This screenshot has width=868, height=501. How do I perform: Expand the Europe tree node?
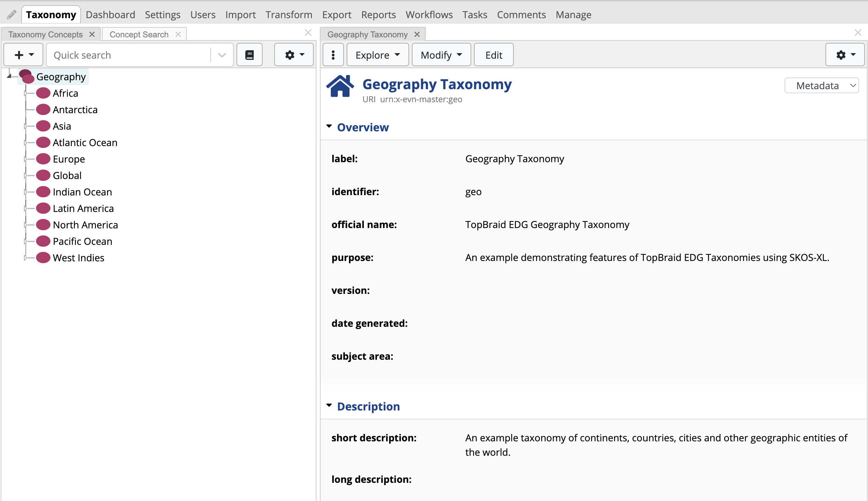click(x=26, y=159)
